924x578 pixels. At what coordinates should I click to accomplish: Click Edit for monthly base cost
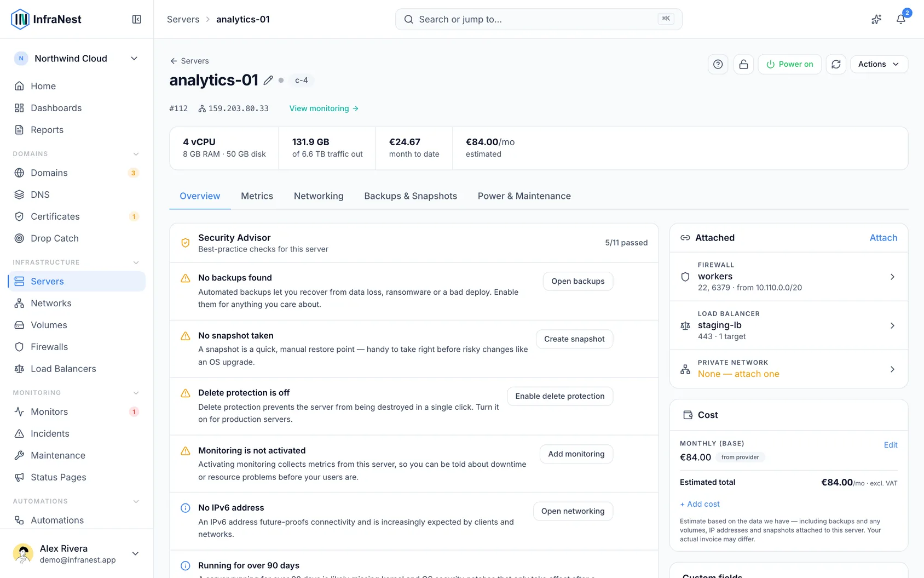click(891, 445)
